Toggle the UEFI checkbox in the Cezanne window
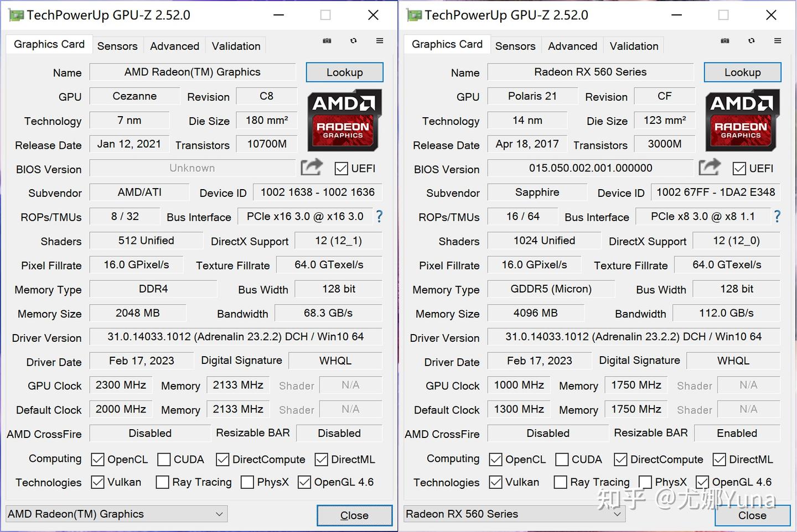797x532 pixels. pyautogui.click(x=341, y=169)
